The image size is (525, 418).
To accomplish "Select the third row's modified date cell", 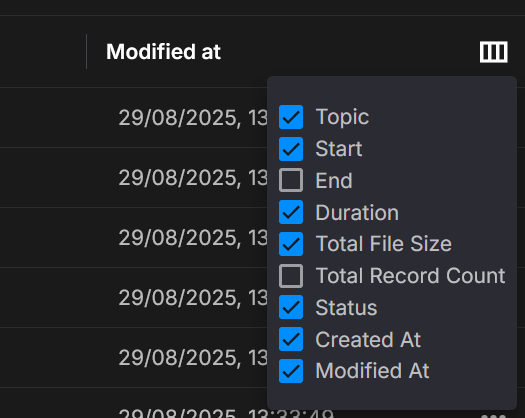I will 193,237.
